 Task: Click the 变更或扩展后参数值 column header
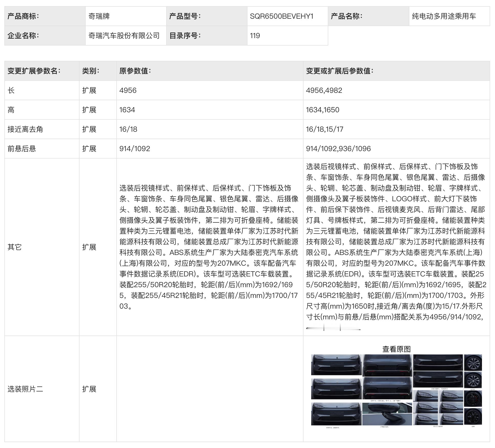[397, 71]
